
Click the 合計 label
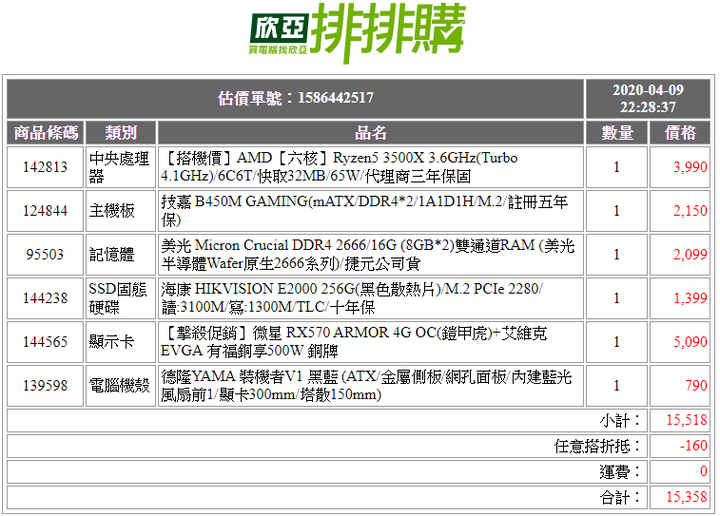pyautogui.click(x=619, y=498)
